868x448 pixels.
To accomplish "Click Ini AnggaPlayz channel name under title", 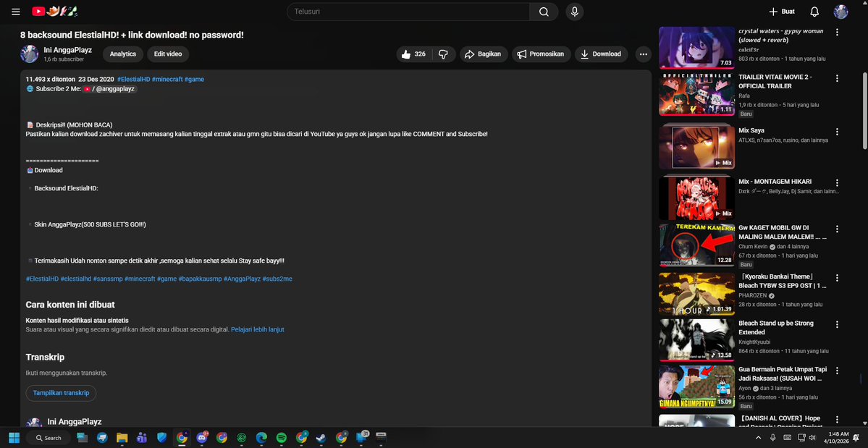I will pos(67,51).
